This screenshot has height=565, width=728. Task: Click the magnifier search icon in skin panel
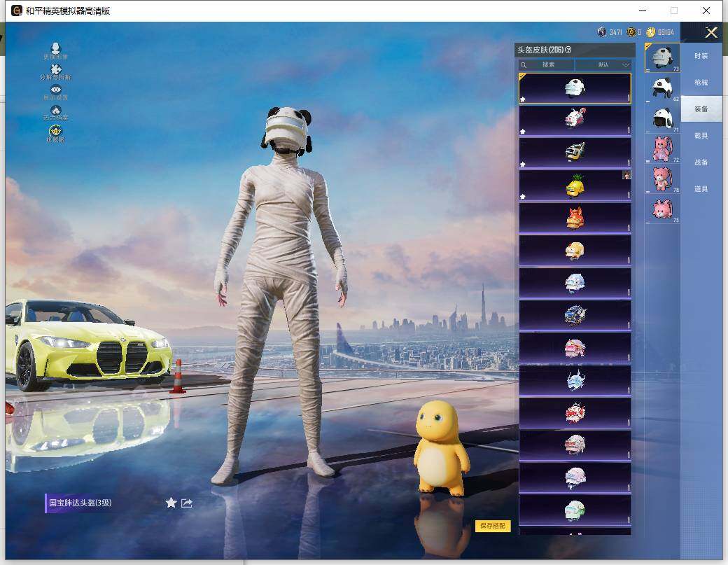coord(524,65)
